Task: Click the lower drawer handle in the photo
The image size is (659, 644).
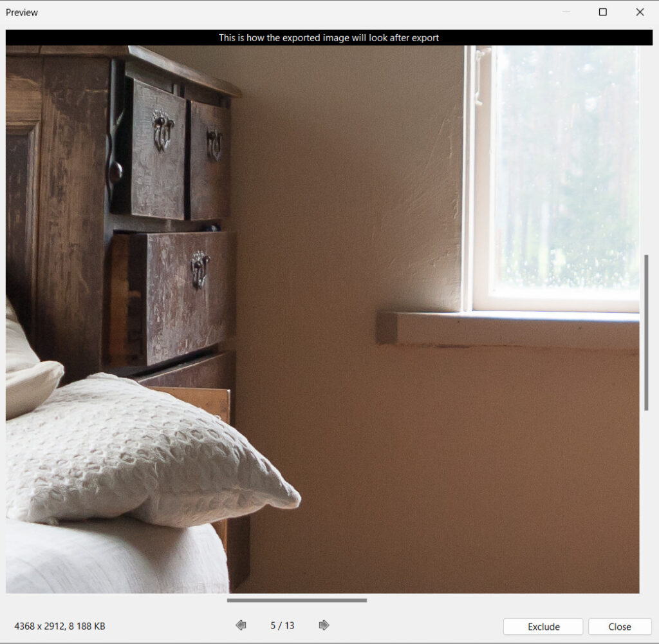Action: 200,267
